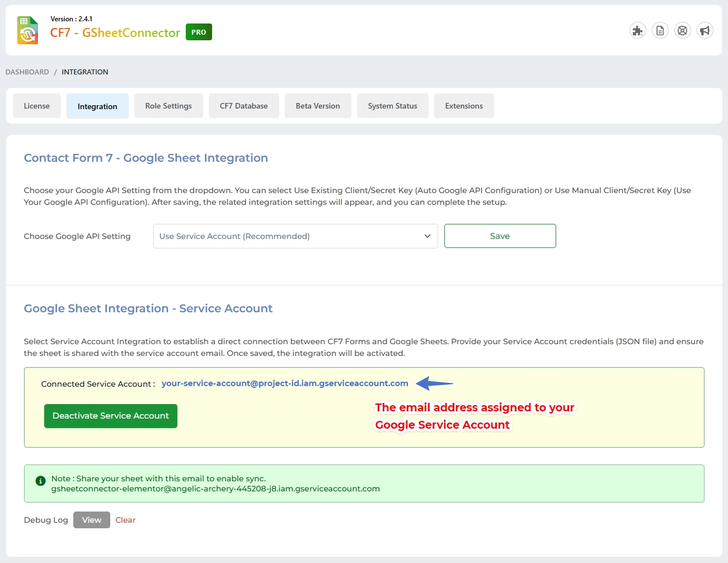The width and height of the screenshot is (728, 563).
Task: Open the plugin extensions puzzle icon
Action: [x=637, y=30]
